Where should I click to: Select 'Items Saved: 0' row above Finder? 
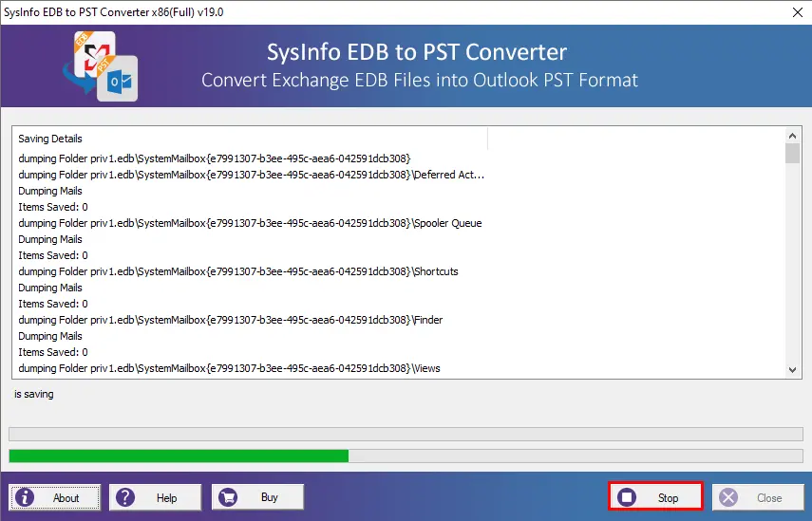click(53, 304)
